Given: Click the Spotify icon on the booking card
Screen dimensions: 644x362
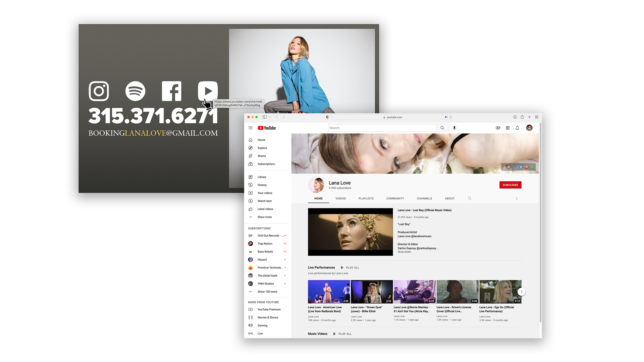Looking at the screenshot, I should click(135, 91).
